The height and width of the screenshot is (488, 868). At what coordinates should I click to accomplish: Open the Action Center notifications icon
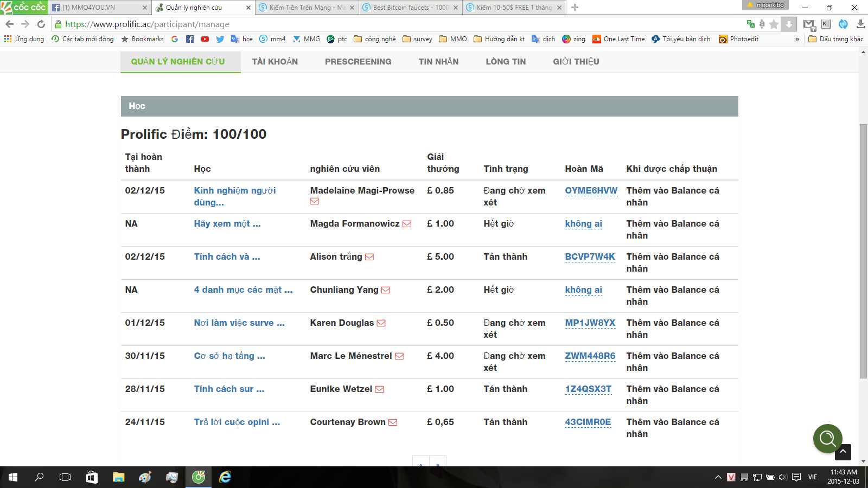click(796, 477)
